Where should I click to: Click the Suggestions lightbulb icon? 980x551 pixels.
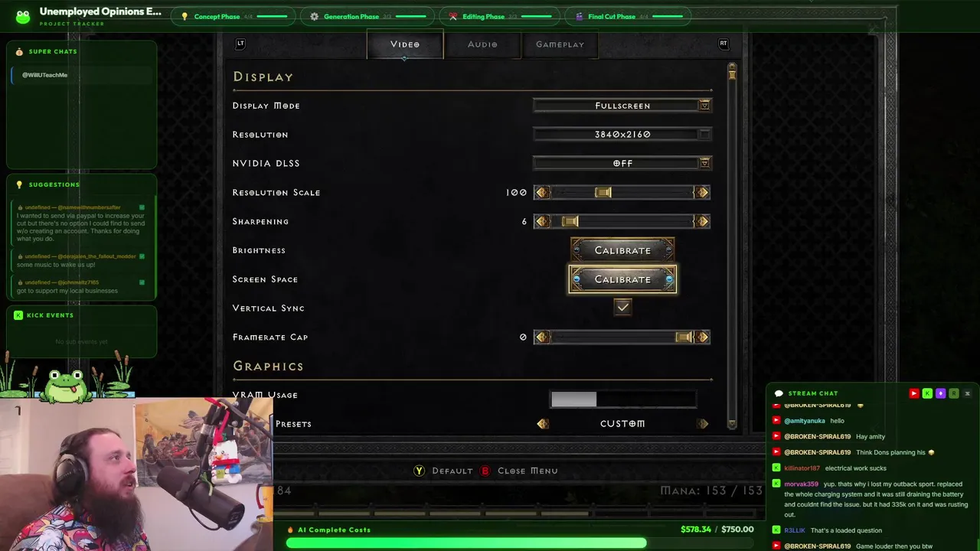click(x=20, y=184)
